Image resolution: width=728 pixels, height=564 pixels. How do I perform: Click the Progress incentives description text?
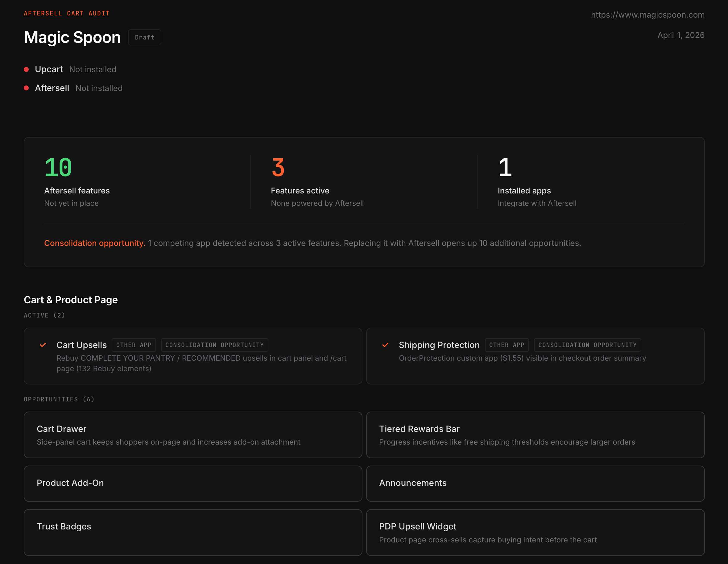[x=507, y=442]
